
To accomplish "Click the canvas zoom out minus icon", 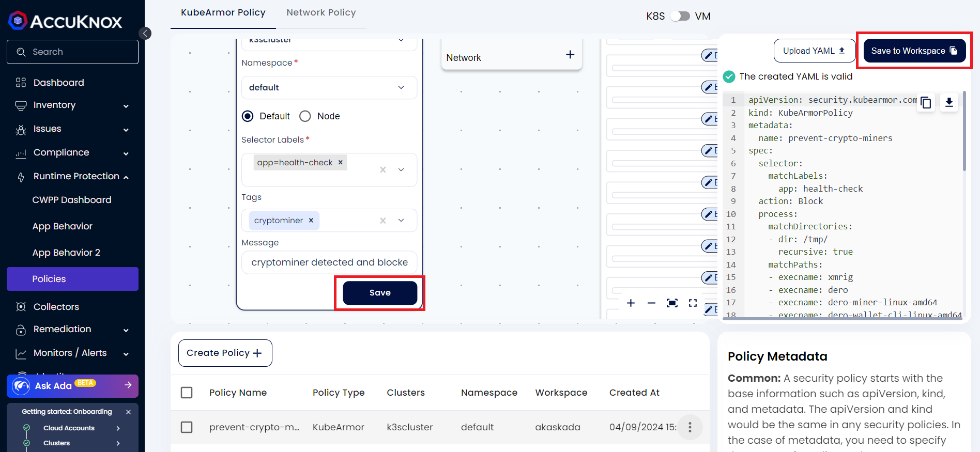I will click(651, 303).
